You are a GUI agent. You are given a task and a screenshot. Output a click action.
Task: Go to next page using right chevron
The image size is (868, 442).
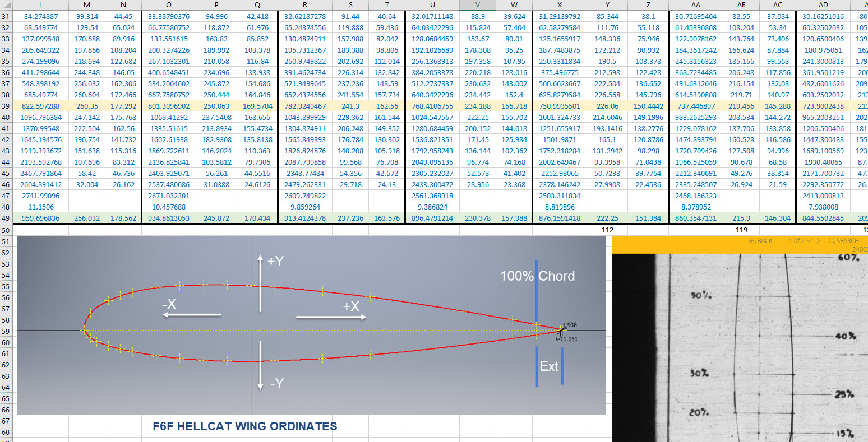pyautogui.click(x=818, y=241)
